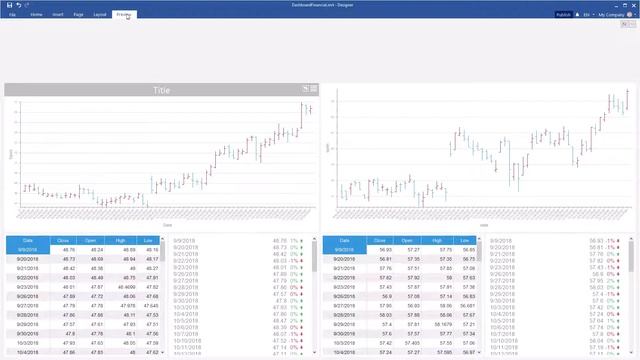Select the Preview ribbon tab
The width and height of the screenshot is (640, 360).
[124, 14]
